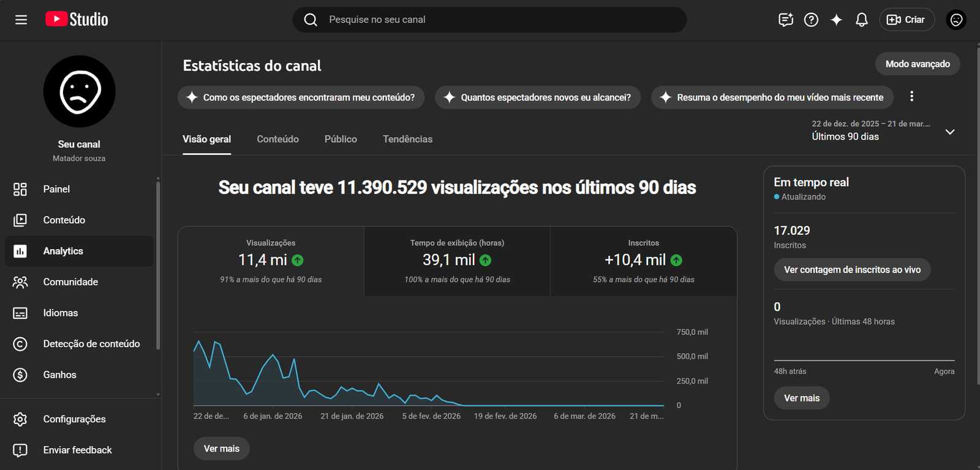Open Conteúdo in the sidebar
Viewport: 980px width, 470px height.
pos(79,220)
